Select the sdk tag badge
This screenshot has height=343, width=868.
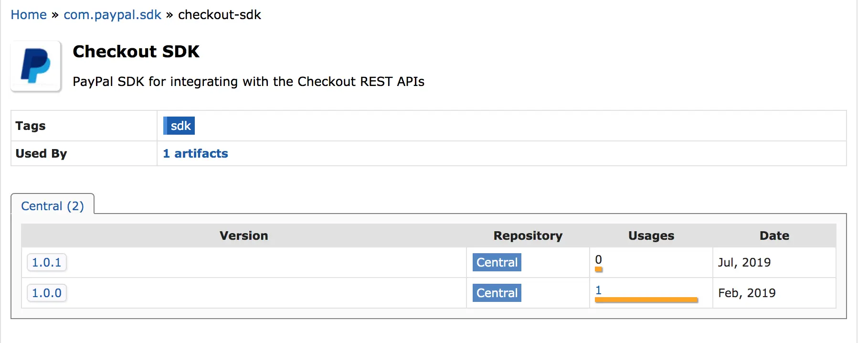pos(179,126)
